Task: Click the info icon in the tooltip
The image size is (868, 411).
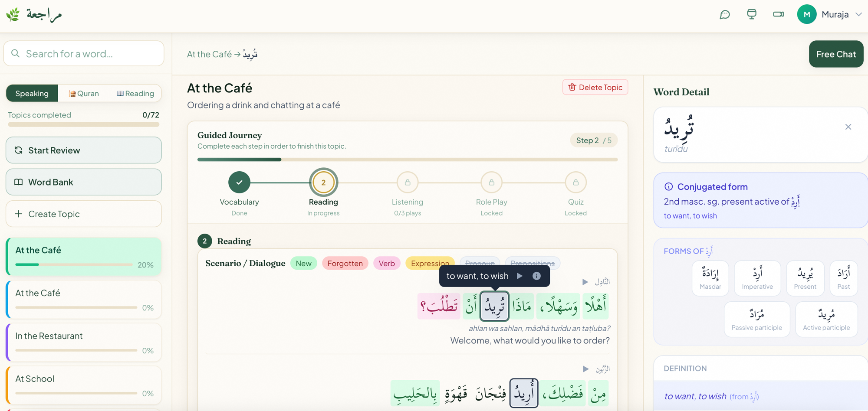Action: point(536,276)
